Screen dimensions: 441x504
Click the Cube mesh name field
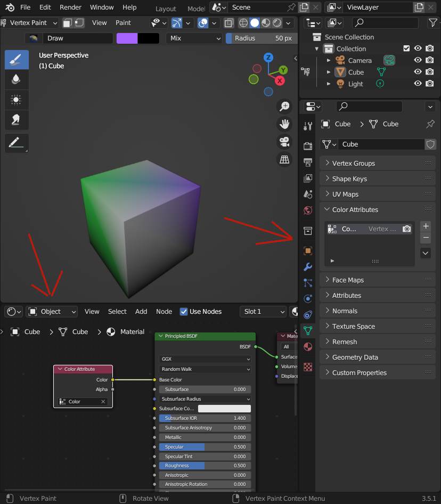coord(382,144)
